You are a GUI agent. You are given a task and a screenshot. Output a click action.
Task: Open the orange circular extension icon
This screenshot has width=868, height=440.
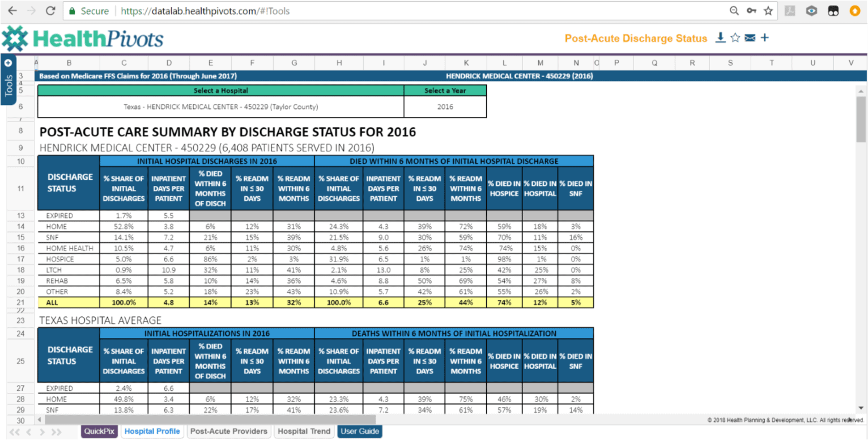pos(854,11)
